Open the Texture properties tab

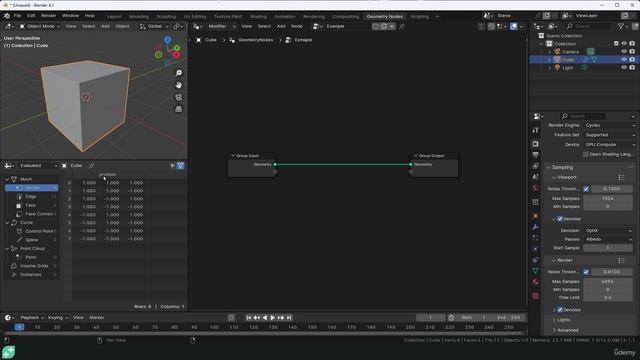[x=536, y=296]
